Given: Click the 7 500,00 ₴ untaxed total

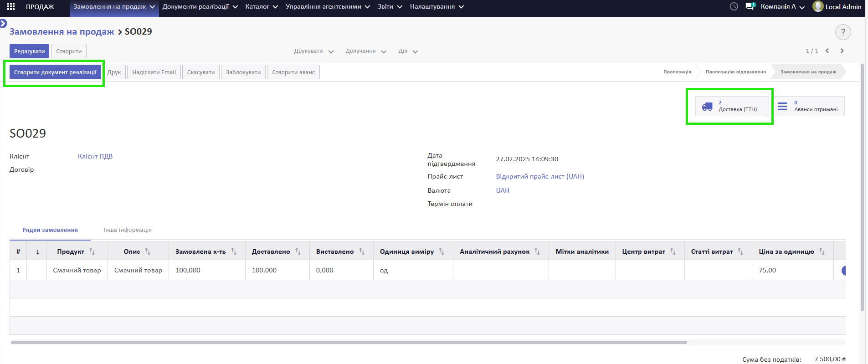Looking at the screenshot, I should tap(830, 359).
